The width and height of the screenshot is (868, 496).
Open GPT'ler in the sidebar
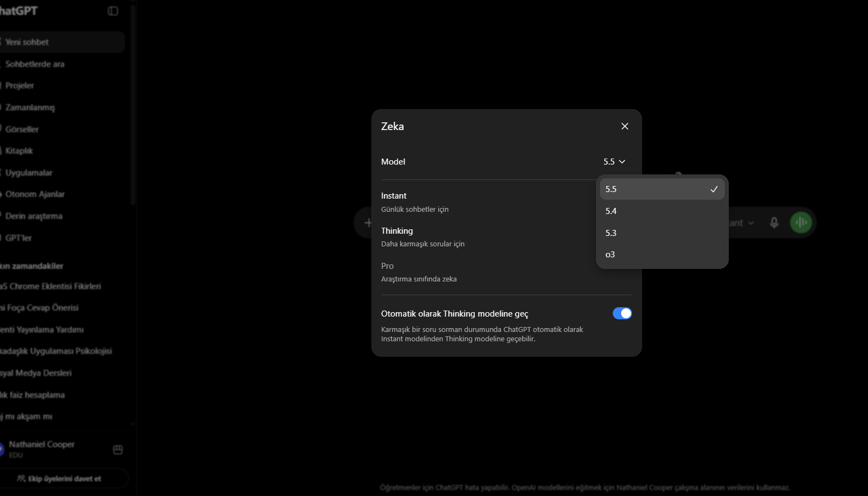tap(63, 238)
